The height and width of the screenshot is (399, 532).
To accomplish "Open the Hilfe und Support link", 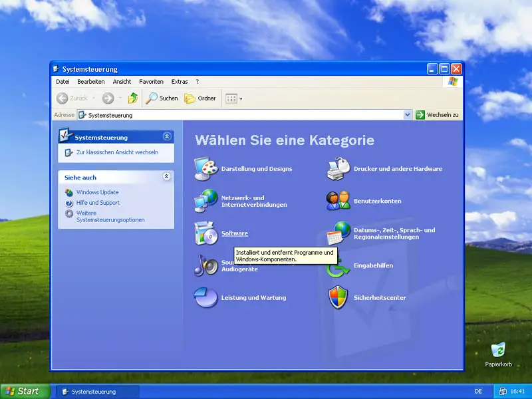I will pyautogui.click(x=98, y=203).
